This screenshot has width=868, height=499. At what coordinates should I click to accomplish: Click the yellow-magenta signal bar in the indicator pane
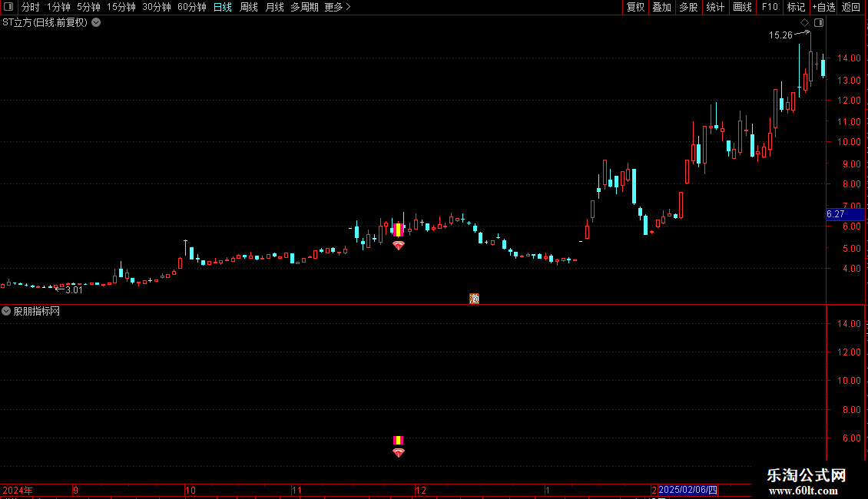pyautogui.click(x=399, y=441)
